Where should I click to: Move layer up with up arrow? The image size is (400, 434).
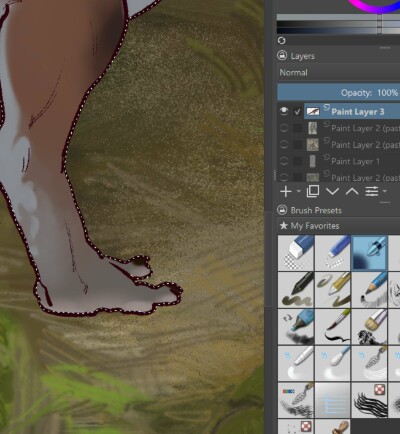click(x=352, y=191)
